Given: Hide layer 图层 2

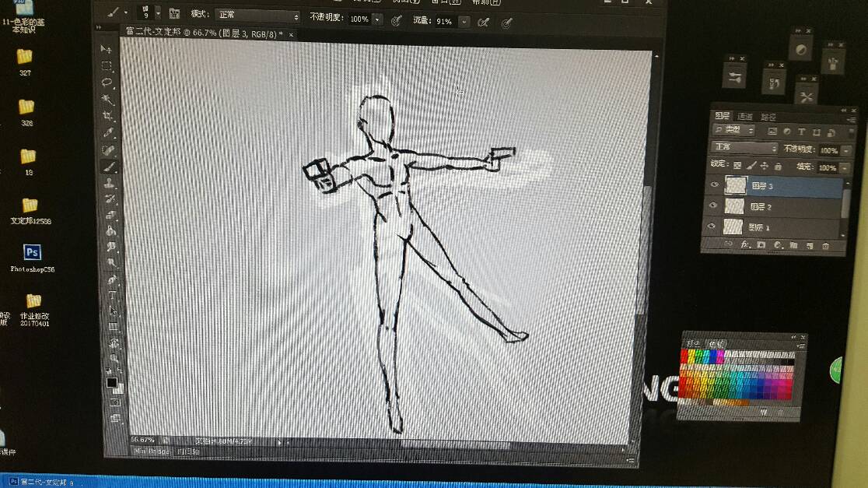Looking at the screenshot, I should click(x=713, y=205).
